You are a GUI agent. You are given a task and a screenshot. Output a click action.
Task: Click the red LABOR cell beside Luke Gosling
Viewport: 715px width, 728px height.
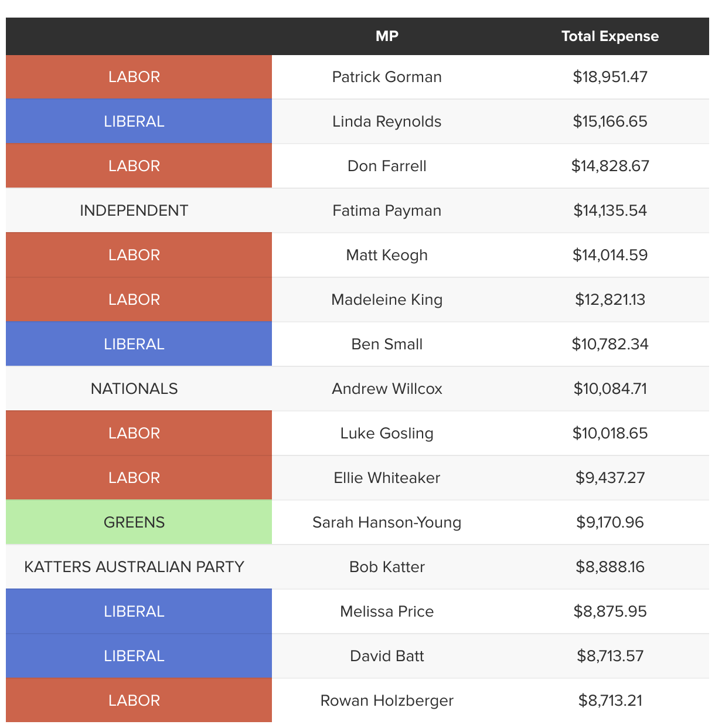(134, 433)
